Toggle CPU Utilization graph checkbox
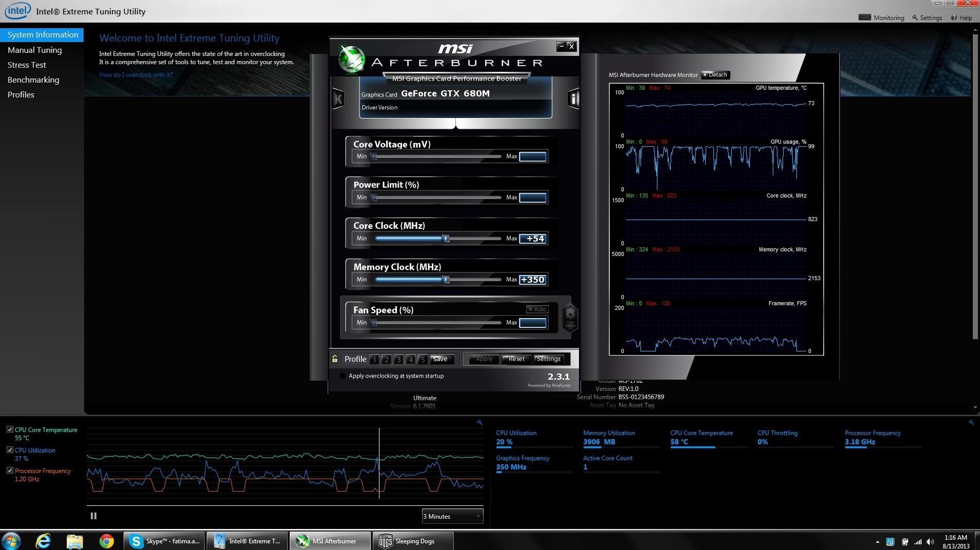Viewport: 980px width, 550px height. click(x=10, y=450)
